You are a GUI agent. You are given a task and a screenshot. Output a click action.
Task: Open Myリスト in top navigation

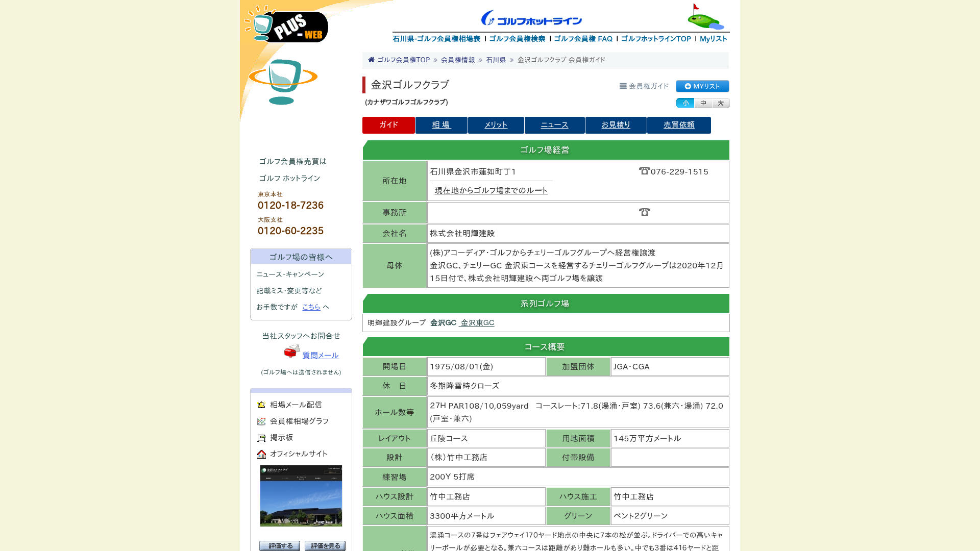[714, 39]
